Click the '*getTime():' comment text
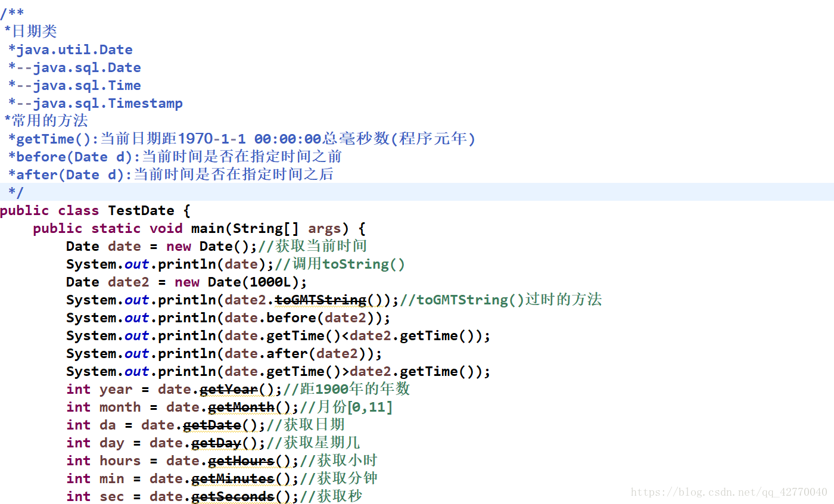 [x=54, y=139]
